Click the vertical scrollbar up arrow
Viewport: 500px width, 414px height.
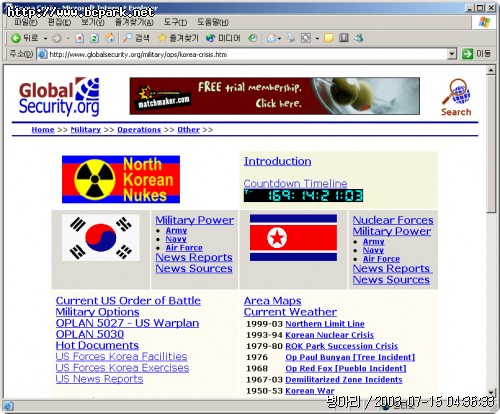click(x=491, y=70)
